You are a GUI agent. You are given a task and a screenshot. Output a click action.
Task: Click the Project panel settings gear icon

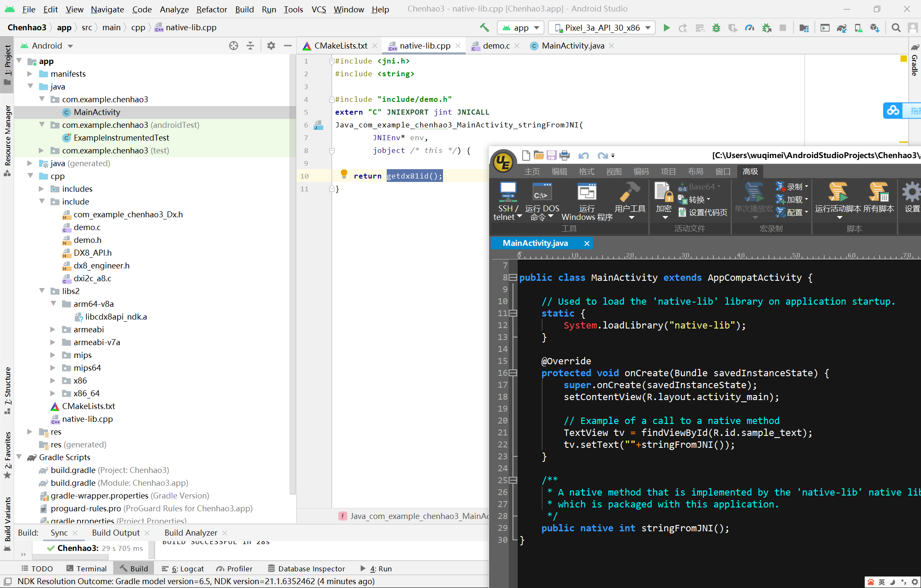pyautogui.click(x=271, y=46)
